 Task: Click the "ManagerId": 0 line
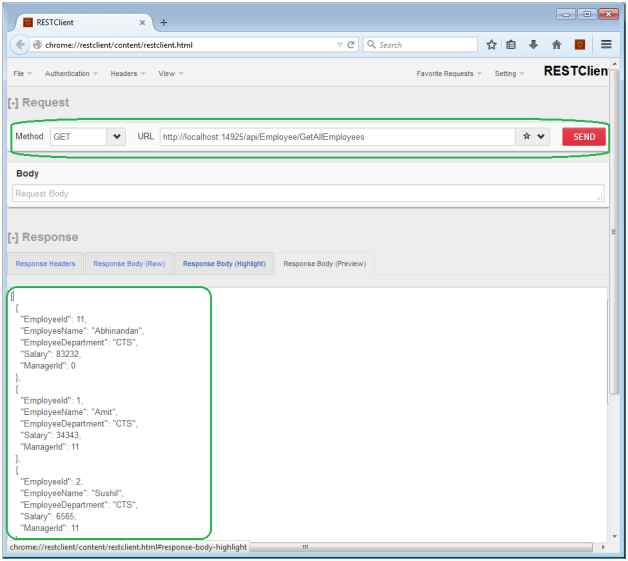coord(48,366)
